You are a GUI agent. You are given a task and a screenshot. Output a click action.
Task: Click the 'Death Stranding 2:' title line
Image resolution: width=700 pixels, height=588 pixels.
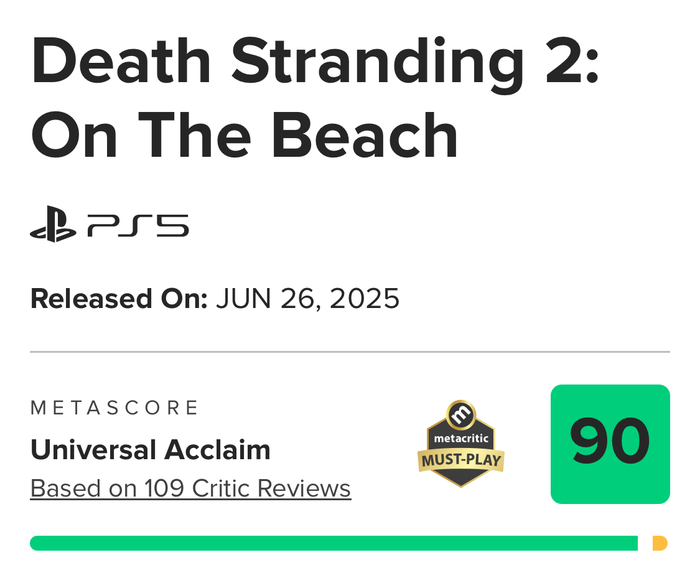click(315, 62)
